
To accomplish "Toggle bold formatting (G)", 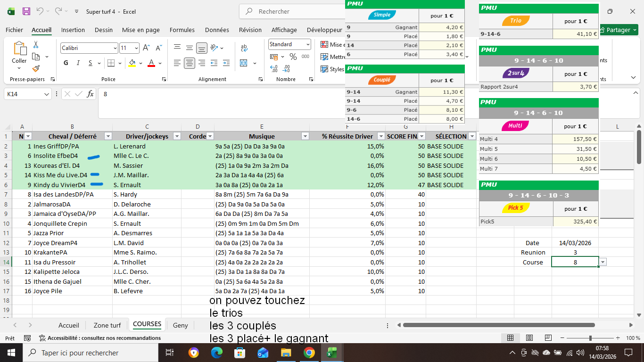I will click(66, 63).
